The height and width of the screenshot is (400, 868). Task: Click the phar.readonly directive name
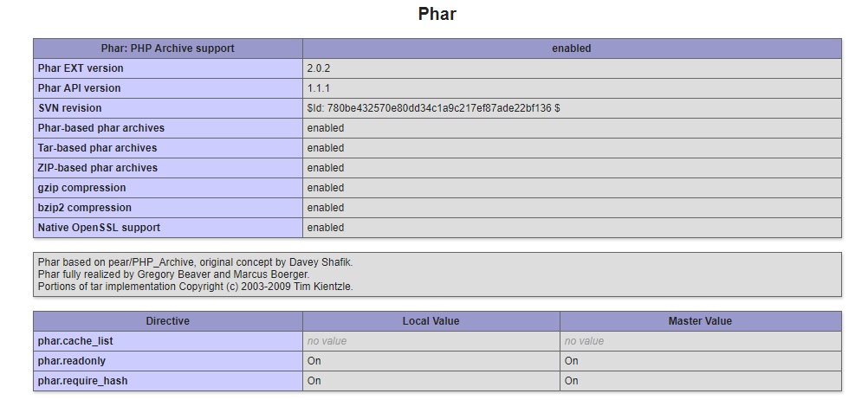tap(72, 361)
